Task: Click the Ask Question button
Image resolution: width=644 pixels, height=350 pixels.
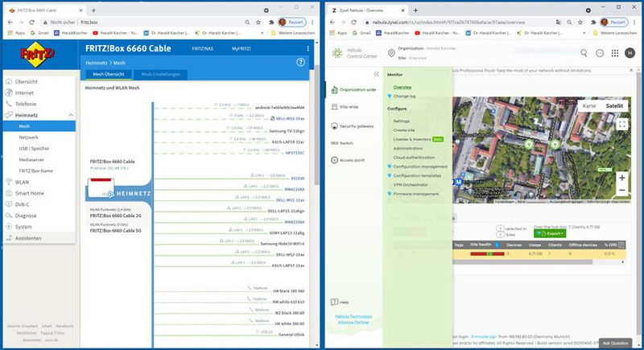Action: coord(615,343)
